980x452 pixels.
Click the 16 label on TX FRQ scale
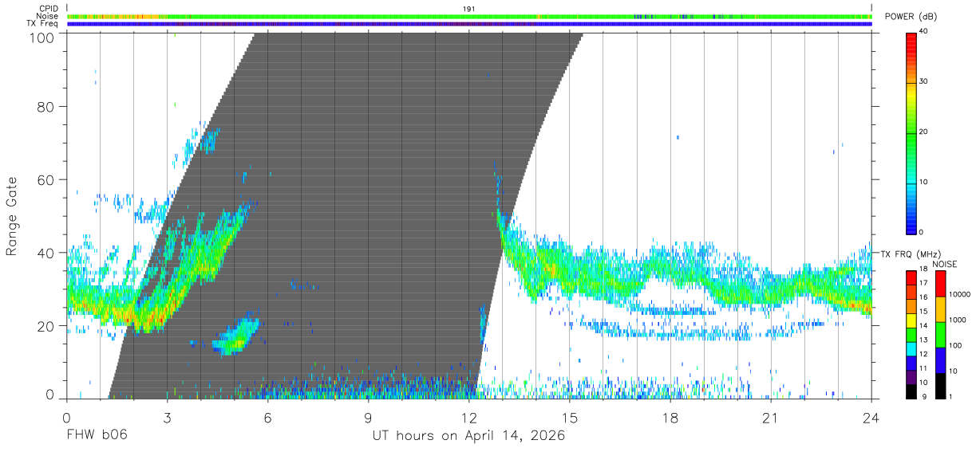(x=924, y=297)
